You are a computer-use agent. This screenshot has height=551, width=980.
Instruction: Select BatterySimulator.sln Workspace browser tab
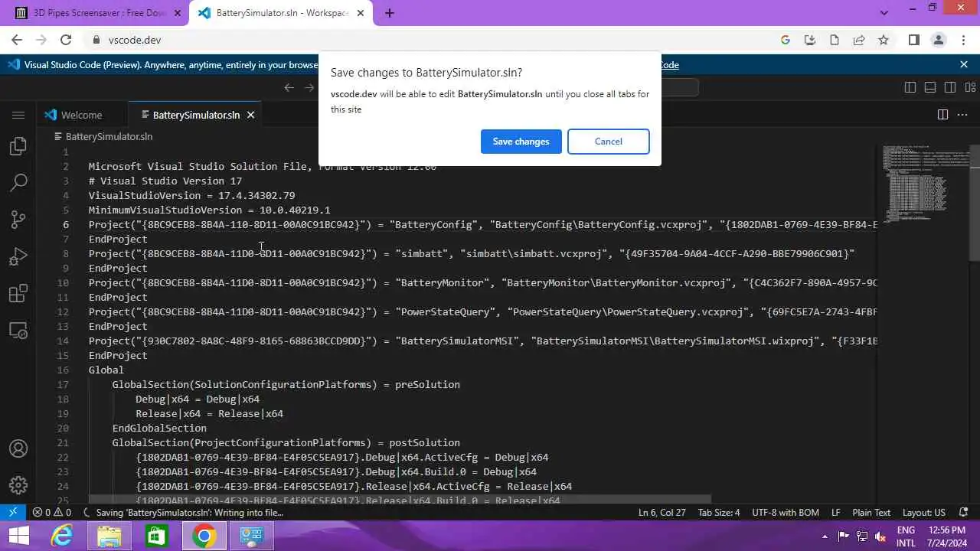coord(283,13)
